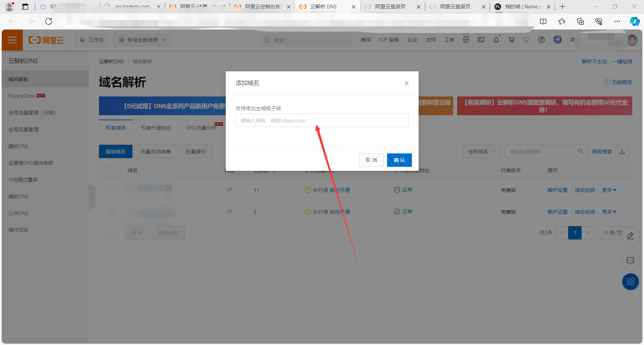Click 批量自动续费 button
Image resolution: width=644 pixels, height=345 pixels.
click(156, 152)
